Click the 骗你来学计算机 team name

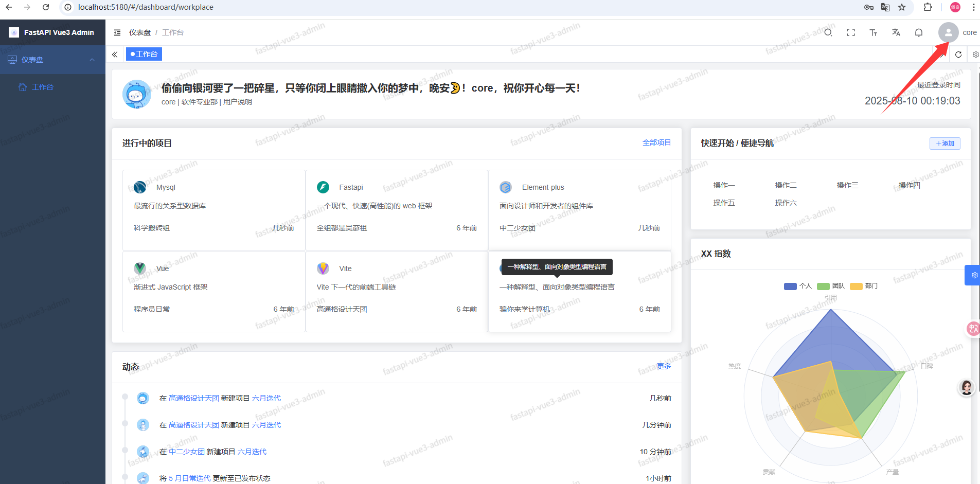pos(525,309)
